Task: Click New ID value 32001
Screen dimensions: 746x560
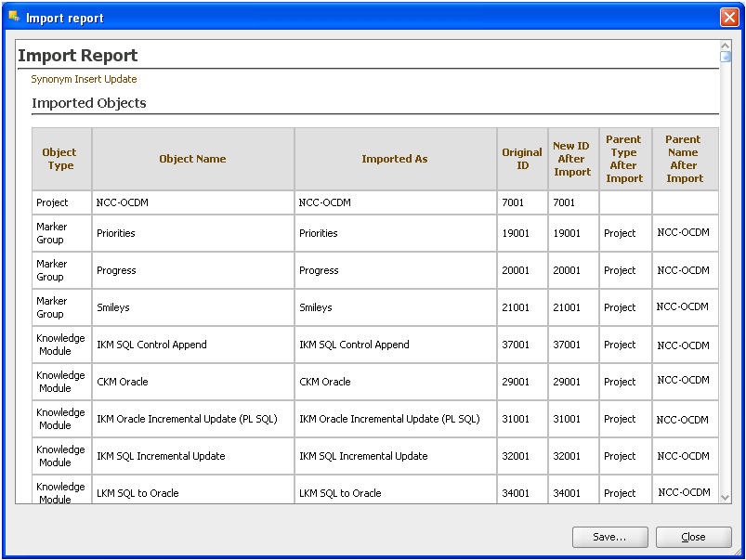Action: point(567,456)
